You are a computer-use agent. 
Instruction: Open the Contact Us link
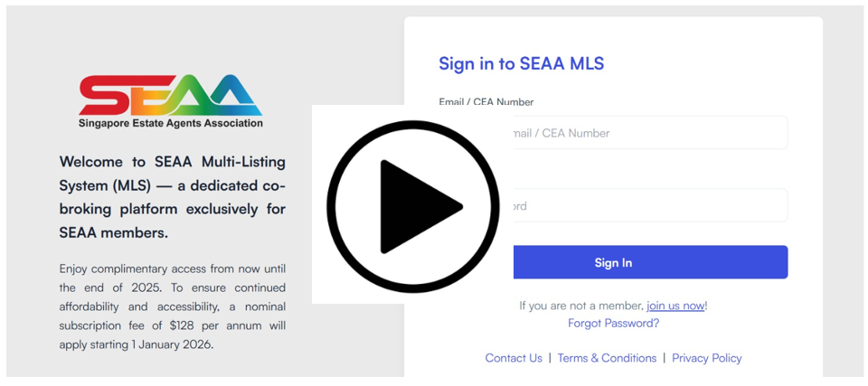pos(514,358)
